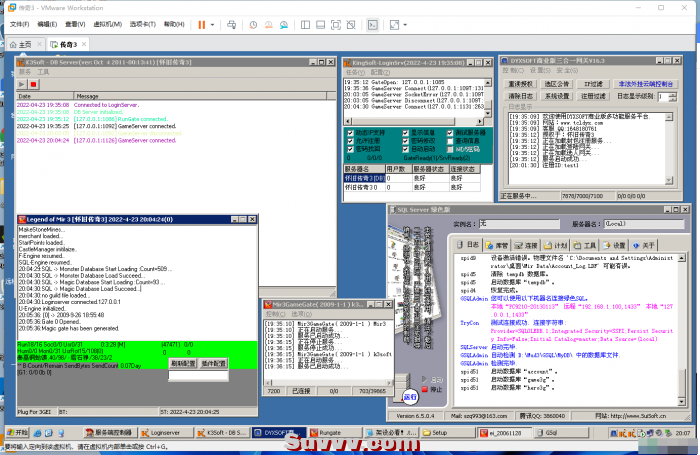This screenshot has width=700, height=455.
Task: Toggle the VMware library sidebar view
Action: click(x=305, y=25)
